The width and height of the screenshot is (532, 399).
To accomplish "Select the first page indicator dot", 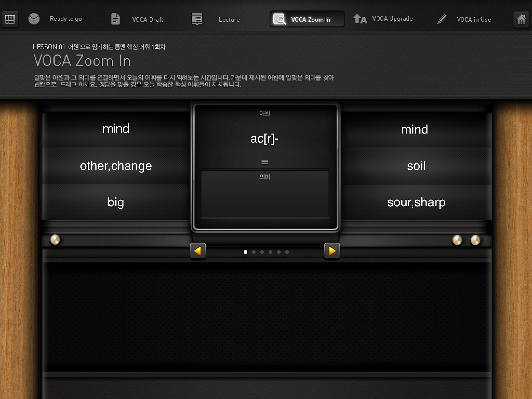I will coord(245,252).
